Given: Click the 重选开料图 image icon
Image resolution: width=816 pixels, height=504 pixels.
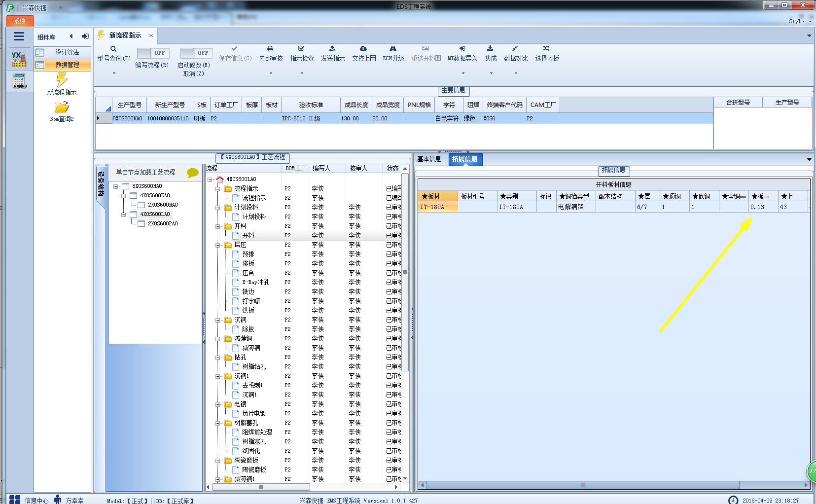Looking at the screenshot, I should pos(426,49).
